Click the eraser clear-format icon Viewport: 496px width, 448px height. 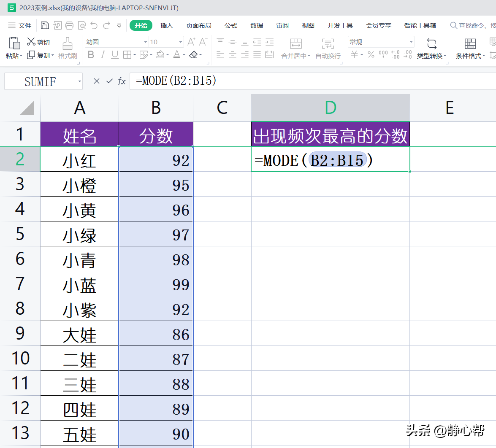coord(194,55)
